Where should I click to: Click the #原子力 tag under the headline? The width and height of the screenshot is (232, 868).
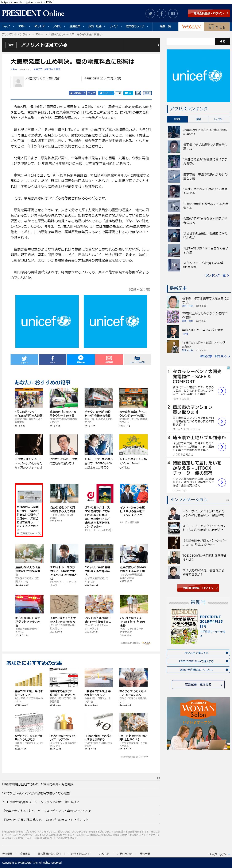point(38,69)
